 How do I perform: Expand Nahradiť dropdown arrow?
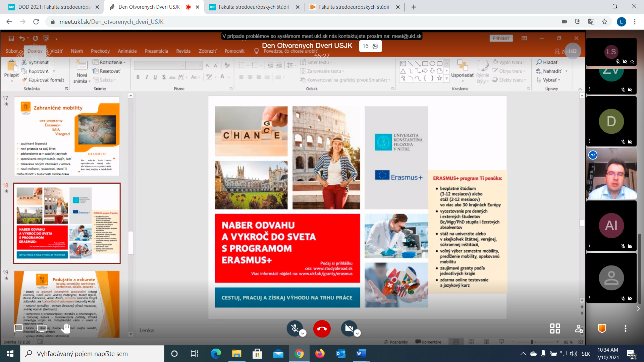click(566, 71)
